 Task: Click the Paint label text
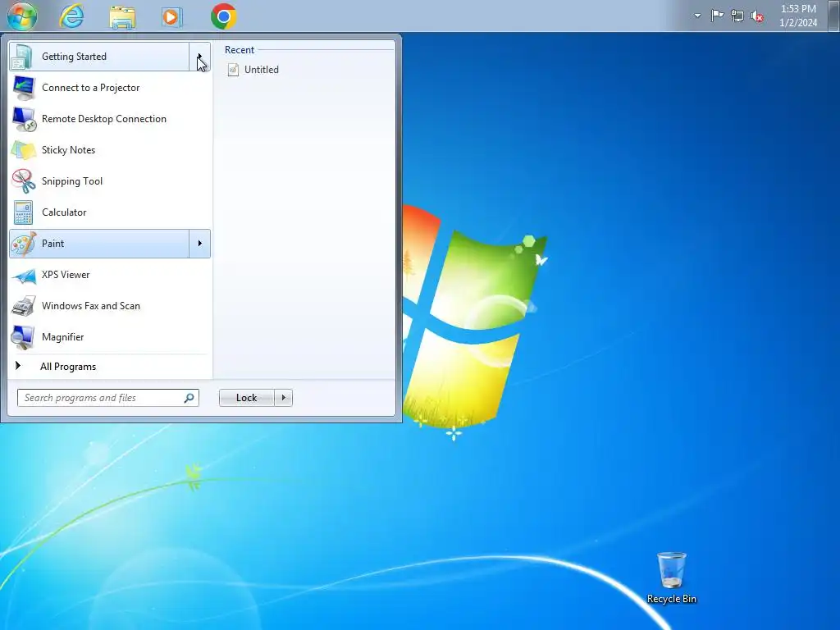point(53,244)
